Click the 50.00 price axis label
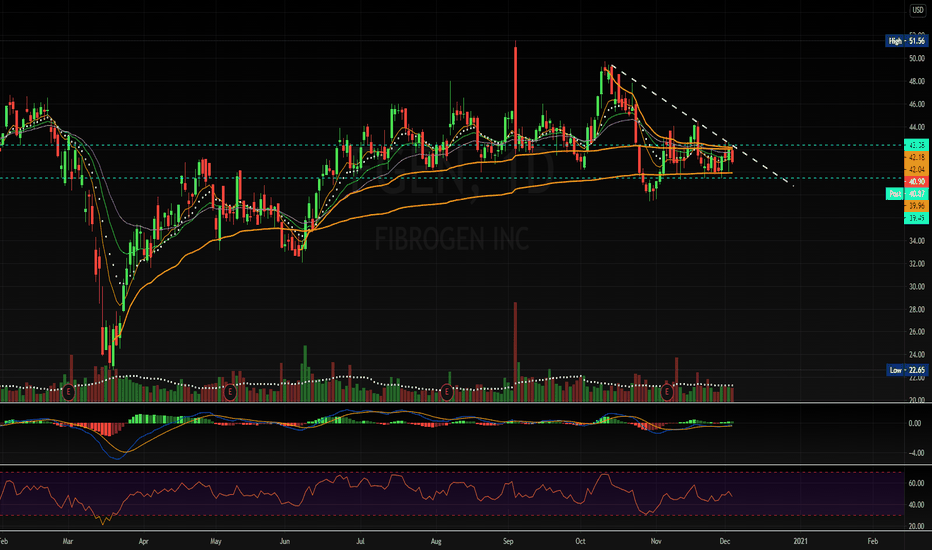This screenshot has height=550, width=932. coord(917,58)
